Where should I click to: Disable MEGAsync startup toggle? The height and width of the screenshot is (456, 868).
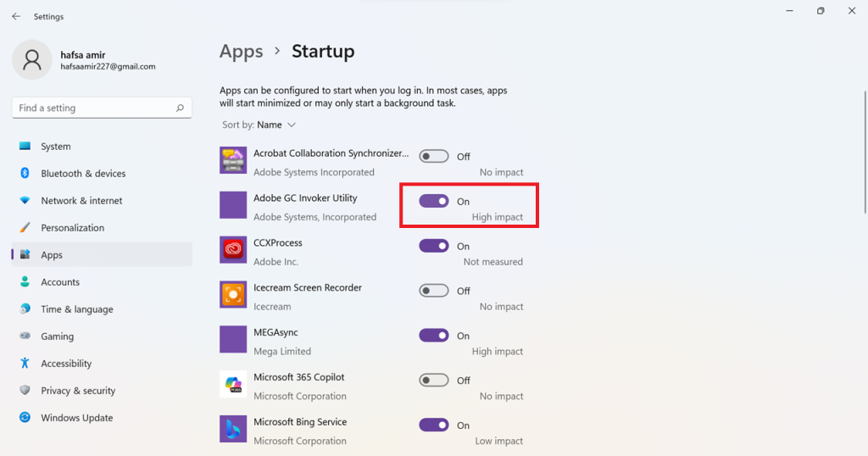[433, 336]
